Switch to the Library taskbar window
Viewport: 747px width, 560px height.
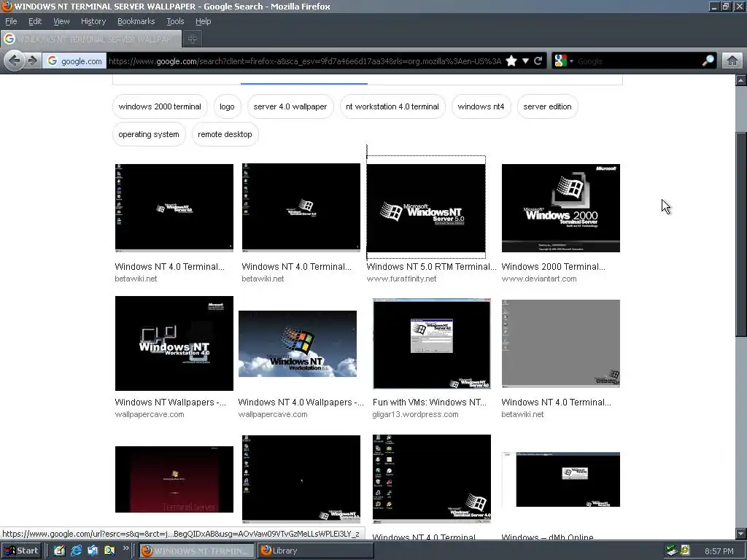pos(315,551)
